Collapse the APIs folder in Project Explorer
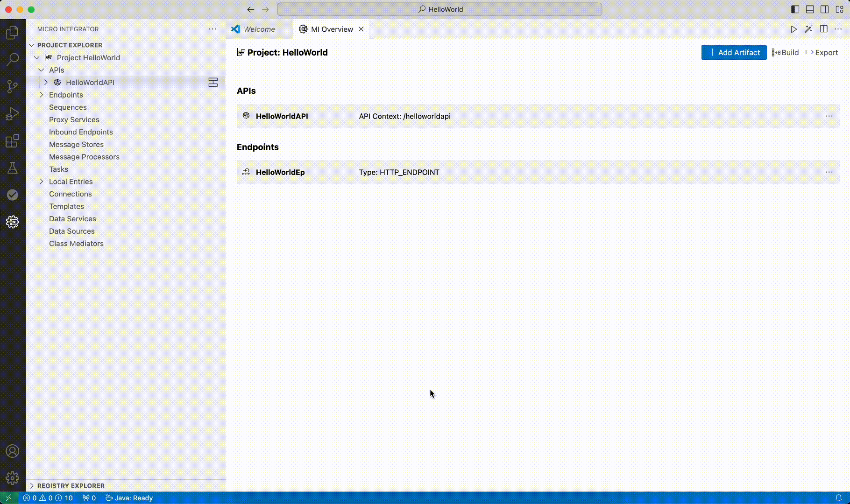Image resolution: width=850 pixels, height=504 pixels. [42, 70]
